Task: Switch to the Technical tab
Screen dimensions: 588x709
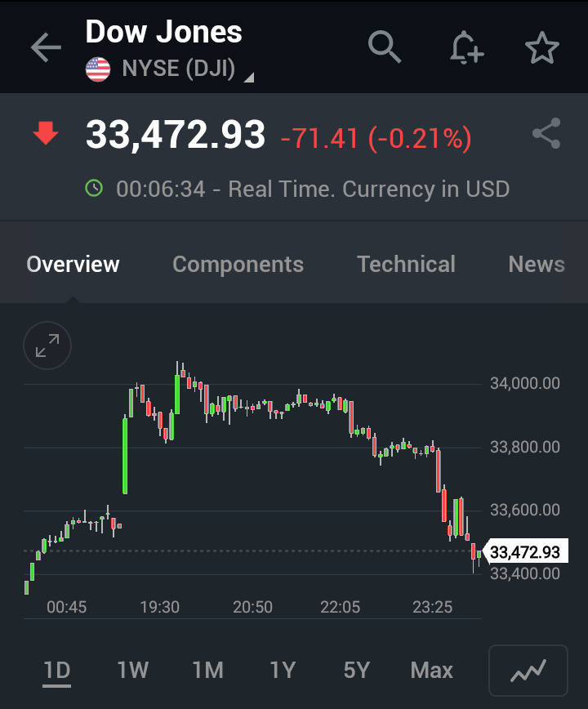Action: [x=406, y=265]
